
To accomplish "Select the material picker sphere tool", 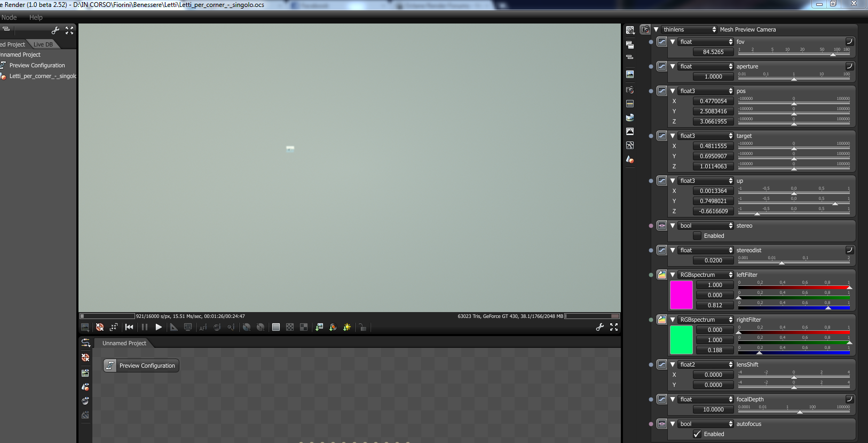I will [x=217, y=327].
